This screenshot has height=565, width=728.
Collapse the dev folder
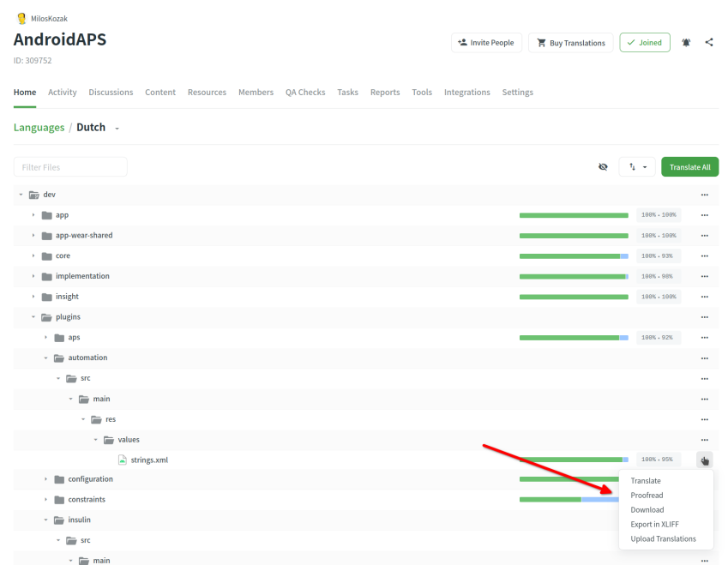21,195
